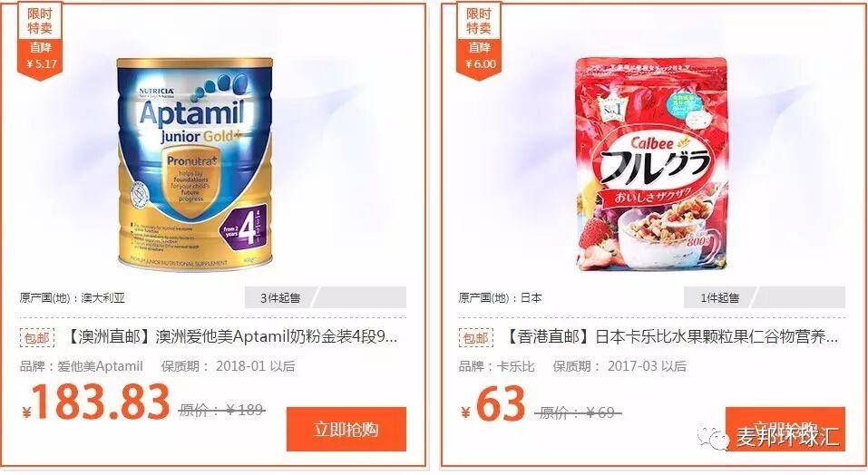868x475 pixels.
Task: Click the 限时特卖 badge on the Calbee card
Action: [x=479, y=21]
